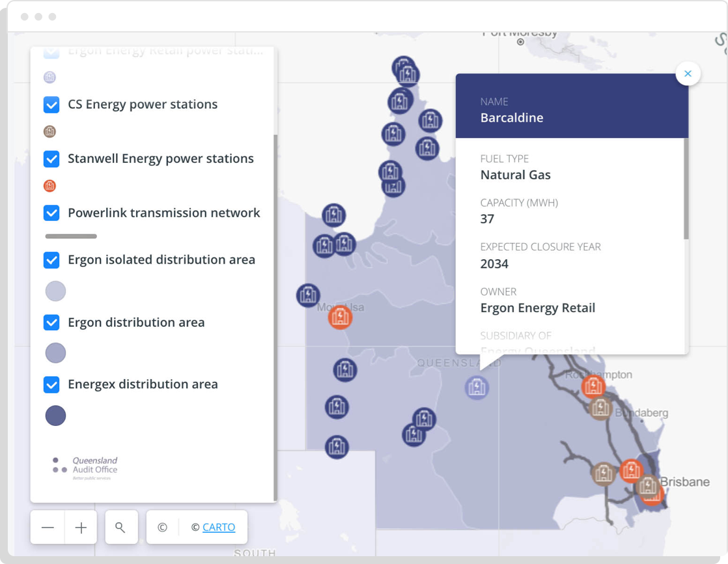This screenshot has width=728, height=564.
Task: Click the Ergon distribution area color swatch
Action: tap(55, 353)
